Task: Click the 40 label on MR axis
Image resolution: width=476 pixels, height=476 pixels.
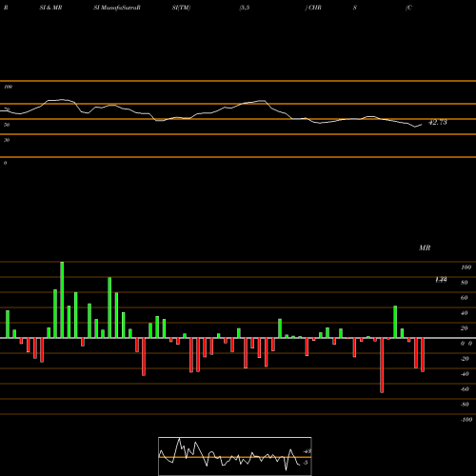Action: [465, 313]
